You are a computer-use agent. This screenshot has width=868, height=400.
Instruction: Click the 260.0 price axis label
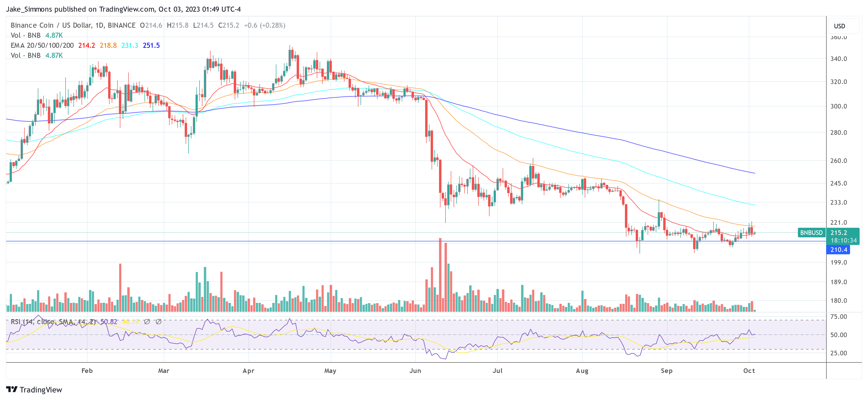pyautogui.click(x=839, y=160)
